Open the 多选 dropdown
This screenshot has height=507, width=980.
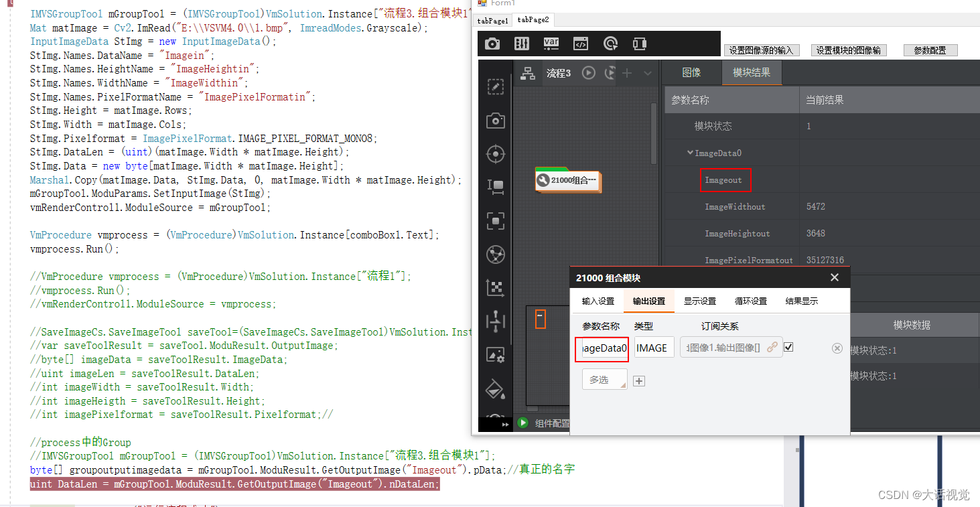tap(605, 379)
